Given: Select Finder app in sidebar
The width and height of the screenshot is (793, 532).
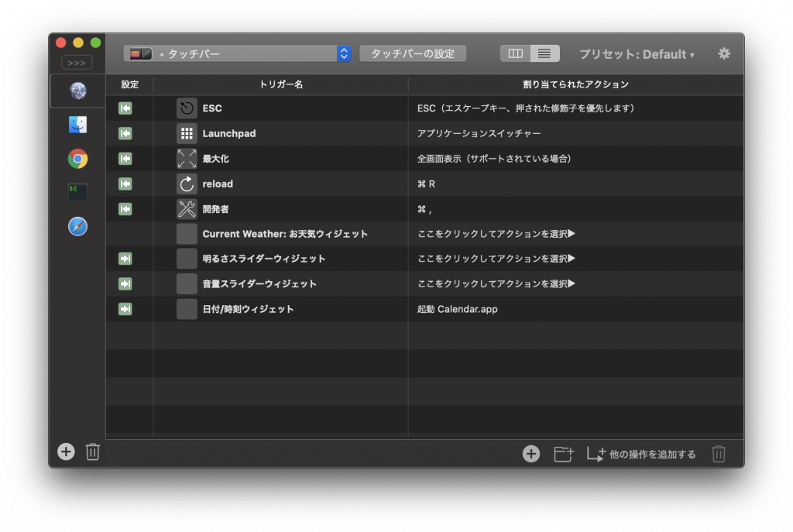Looking at the screenshot, I should coord(77,125).
